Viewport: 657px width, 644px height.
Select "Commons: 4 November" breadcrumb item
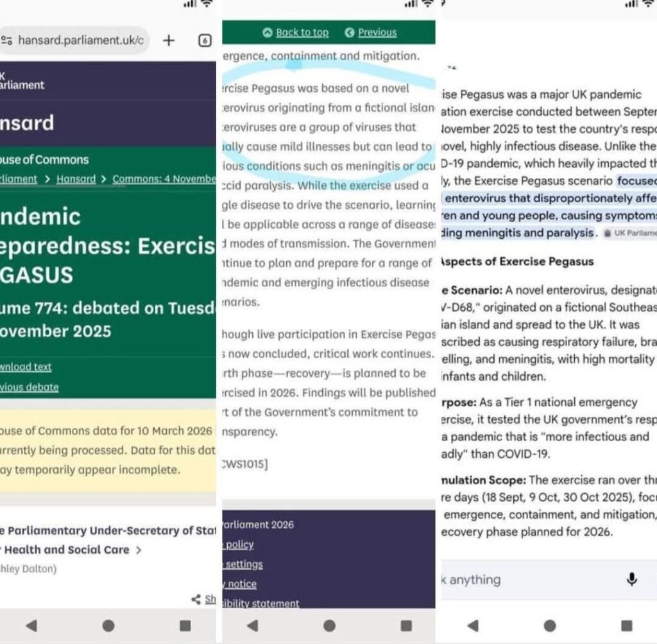(164, 179)
